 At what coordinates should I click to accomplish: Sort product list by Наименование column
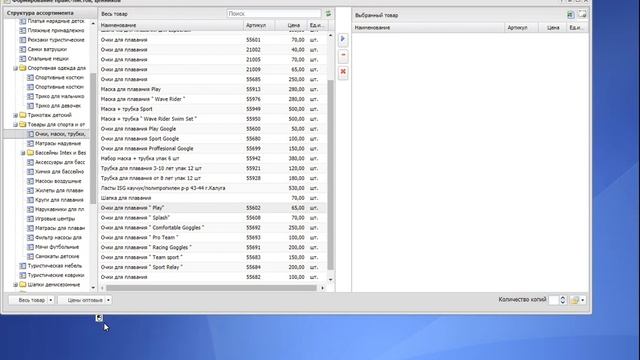171,25
